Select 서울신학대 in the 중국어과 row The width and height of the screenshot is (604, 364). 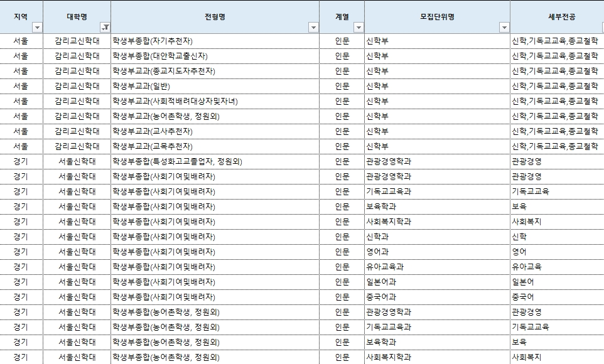(x=77, y=297)
